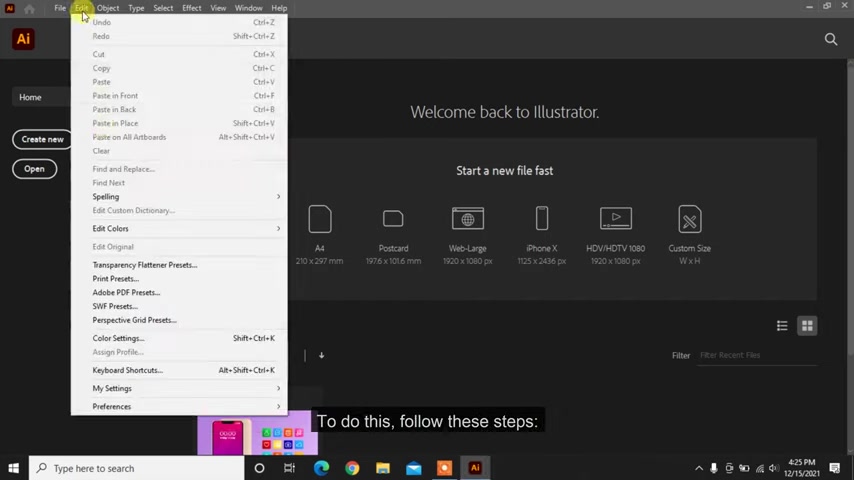
Task: Open the Mail app from taskbar
Action: pyautogui.click(x=414, y=468)
